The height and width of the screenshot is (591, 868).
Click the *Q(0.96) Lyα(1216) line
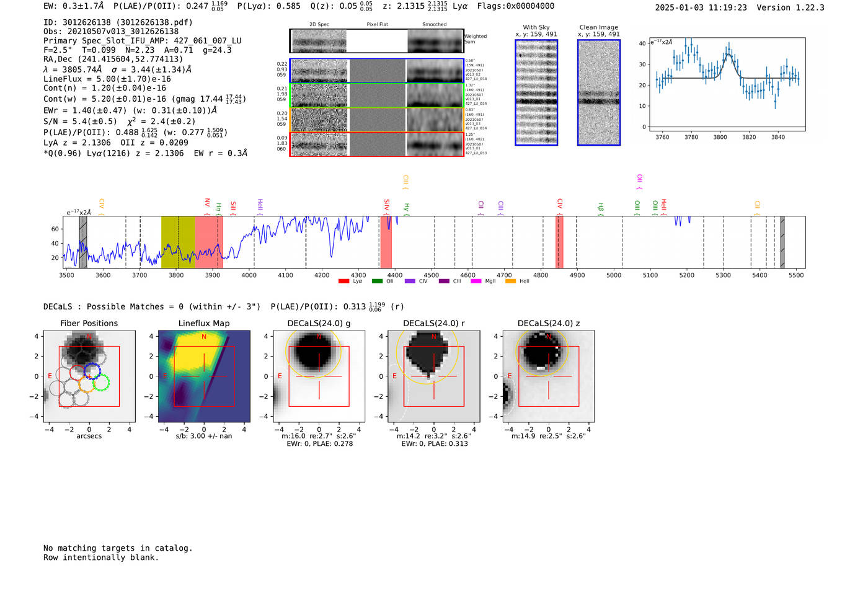145,153
